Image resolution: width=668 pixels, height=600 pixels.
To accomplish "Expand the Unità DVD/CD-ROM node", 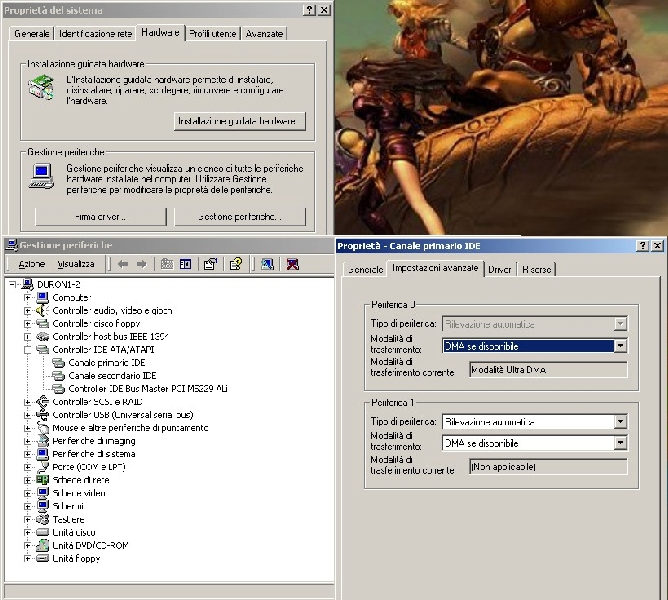I will (28, 545).
